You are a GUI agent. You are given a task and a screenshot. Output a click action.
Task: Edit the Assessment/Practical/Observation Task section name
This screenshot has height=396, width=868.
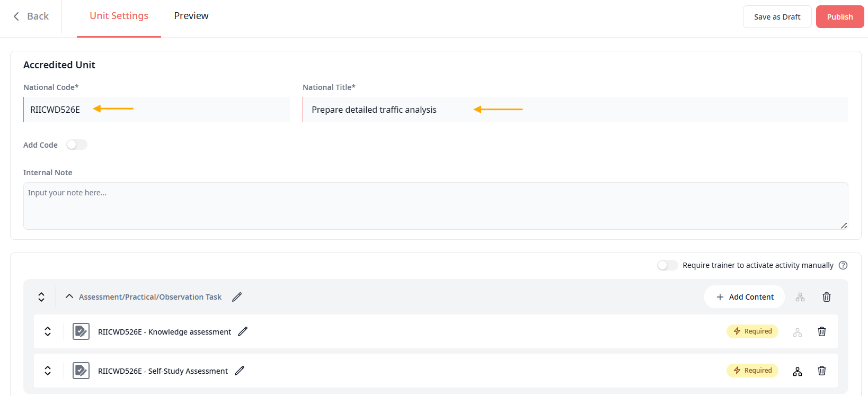(237, 297)
